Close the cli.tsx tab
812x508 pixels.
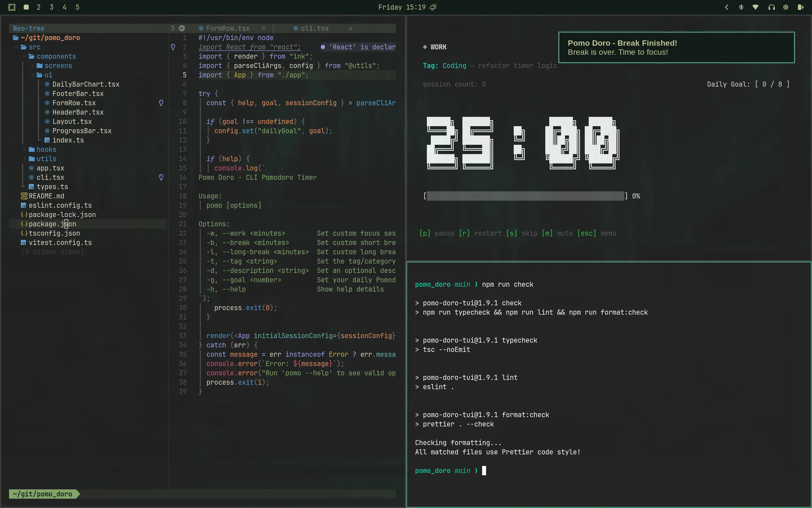coord(350,28)
